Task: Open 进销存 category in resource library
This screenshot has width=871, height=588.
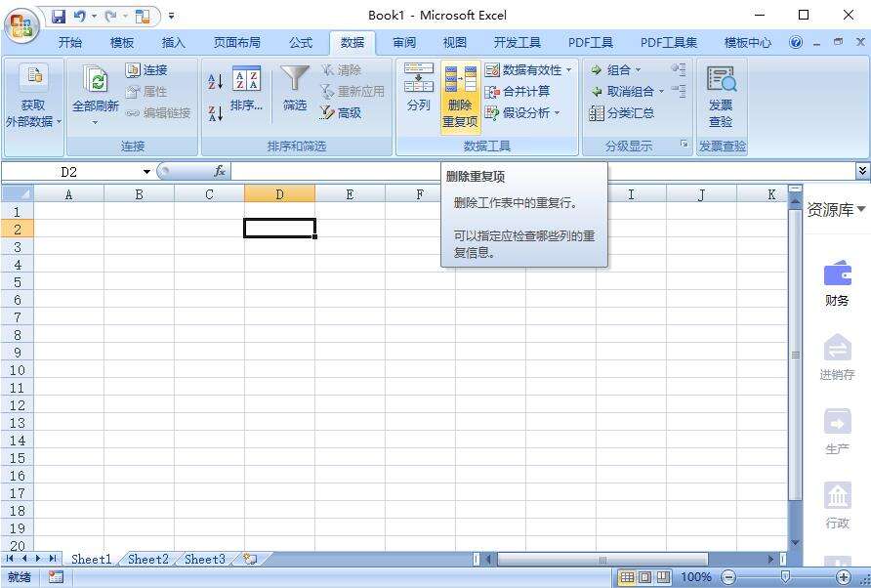Action: (837, 357)
